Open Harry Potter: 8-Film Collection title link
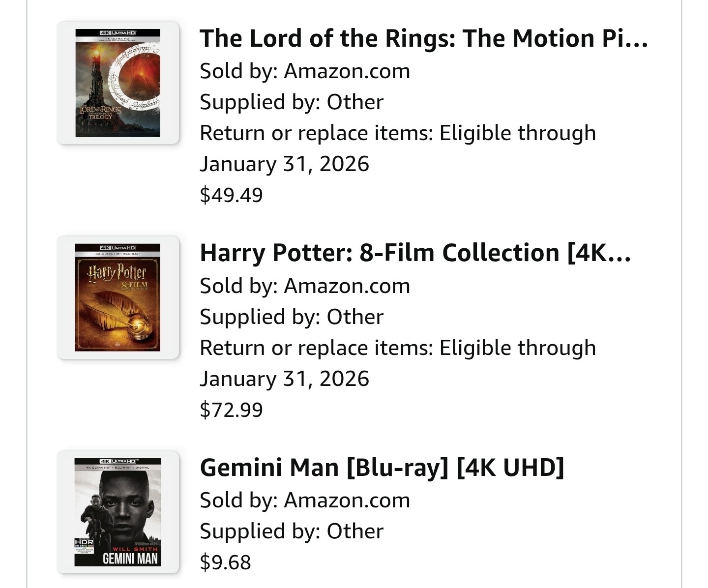This screenshot has width=708, height=588. point(415,253)
